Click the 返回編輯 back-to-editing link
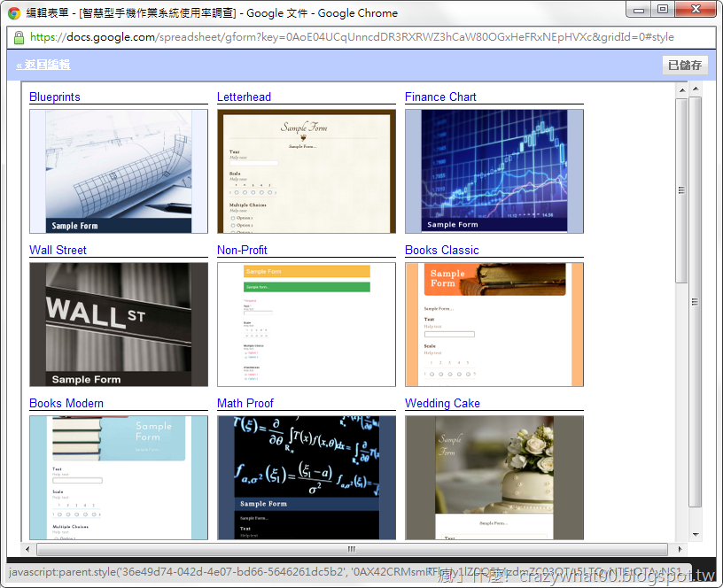 (x=43, y=65)
